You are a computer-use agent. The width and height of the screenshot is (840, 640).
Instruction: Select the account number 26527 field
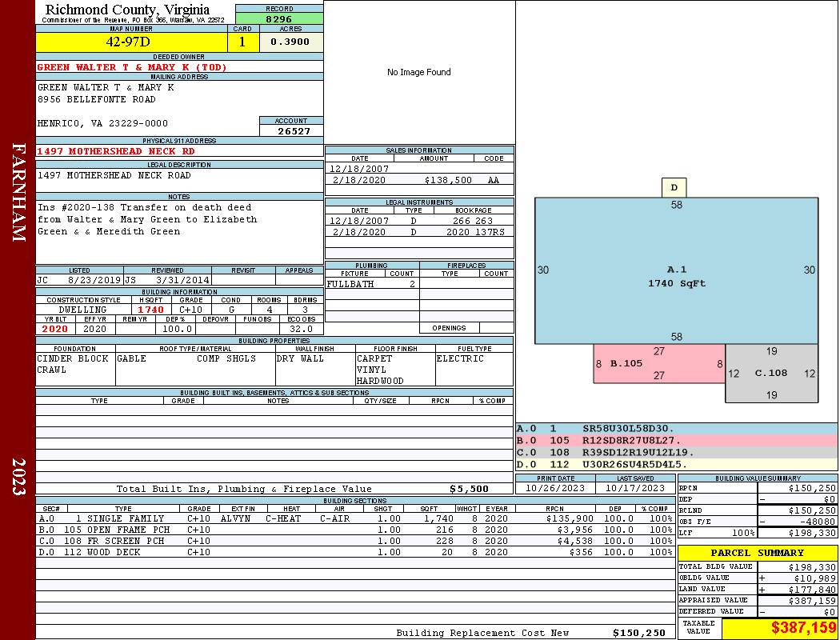click(x=291, y=130)
